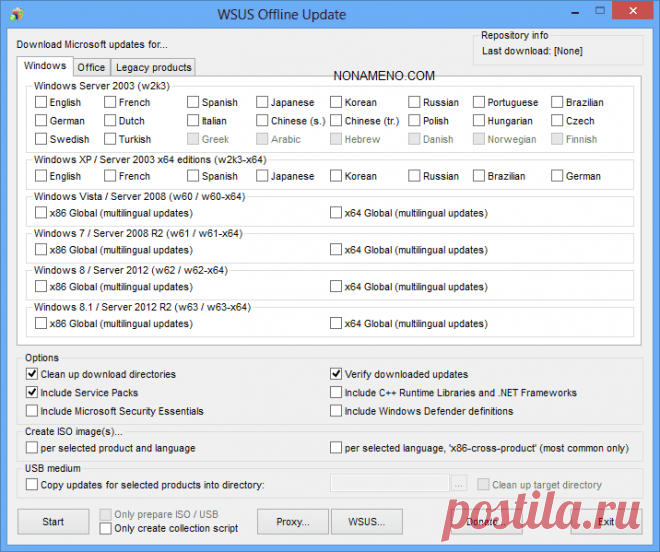Check the Polish language checkbox
660x552 pixels.
coord(414,120)
